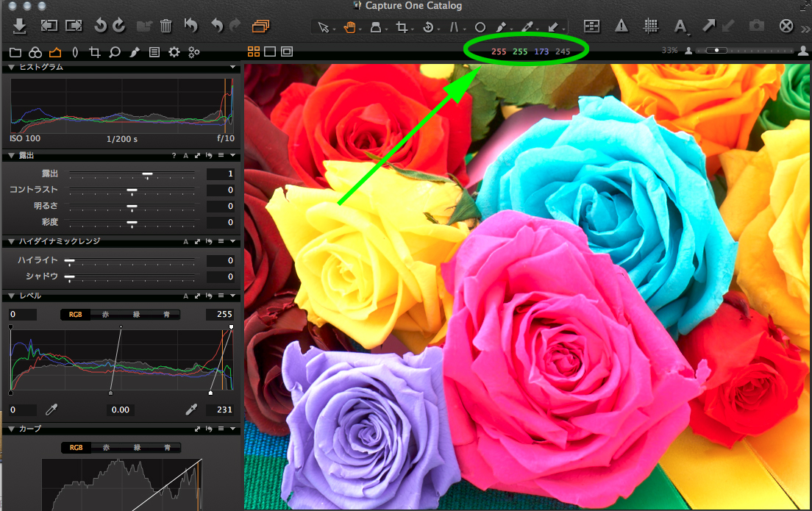The height and width of the screenshot is (511, 812).
Task: Switch to single image viewer mode
Action: click(270, 51)
